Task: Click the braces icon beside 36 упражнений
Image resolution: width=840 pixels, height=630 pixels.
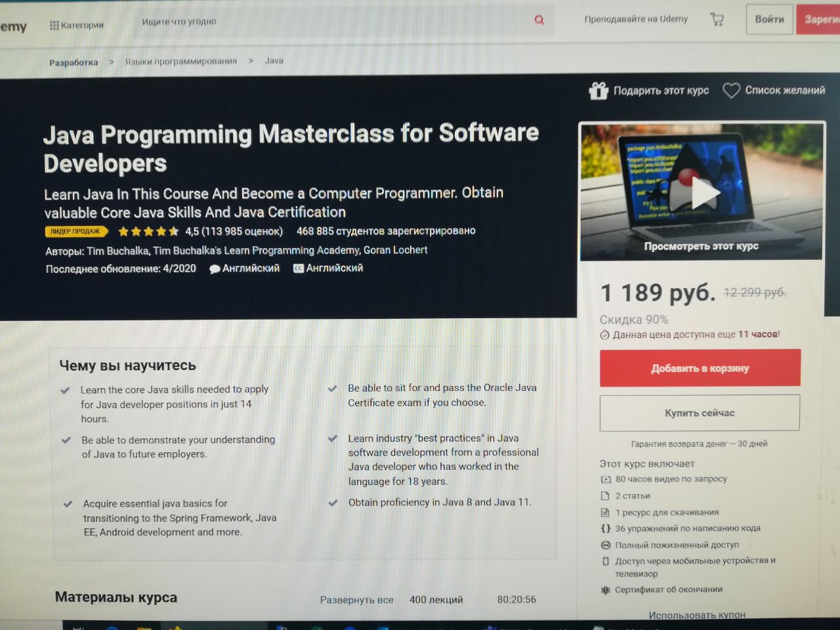Action: [x=606, y=528]
